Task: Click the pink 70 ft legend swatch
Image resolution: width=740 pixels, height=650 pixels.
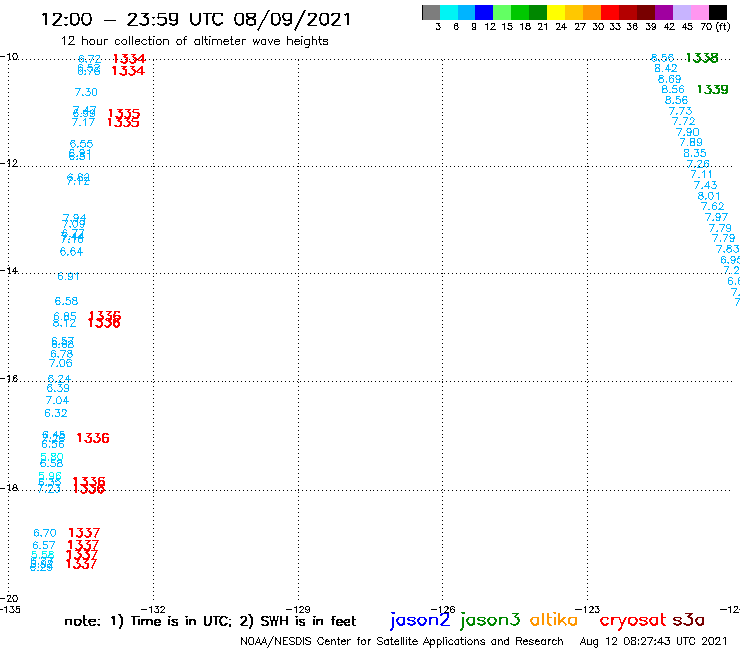Action: (699, 12)
